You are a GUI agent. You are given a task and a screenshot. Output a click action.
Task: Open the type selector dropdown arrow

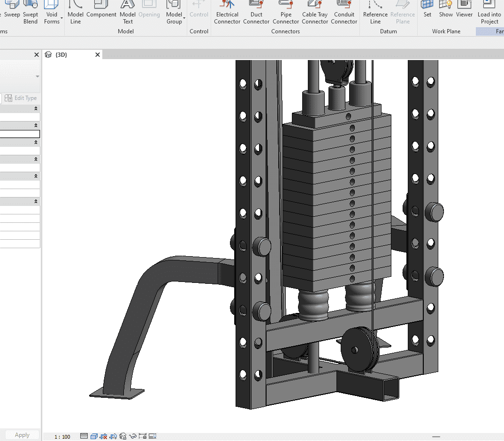38,76
